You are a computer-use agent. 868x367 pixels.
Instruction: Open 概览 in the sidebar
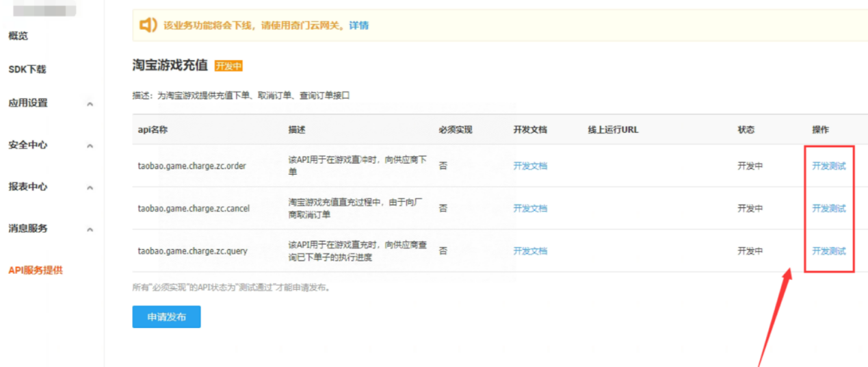(18, 36)
